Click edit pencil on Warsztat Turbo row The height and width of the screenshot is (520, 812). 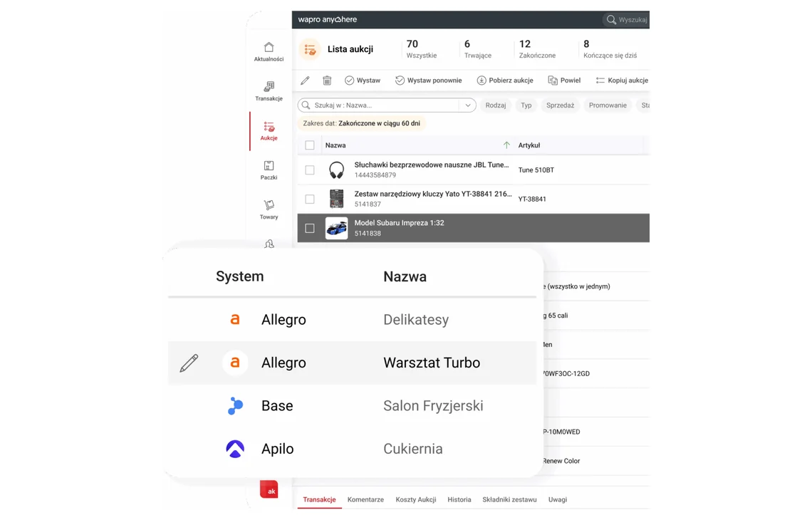[189, 363]
